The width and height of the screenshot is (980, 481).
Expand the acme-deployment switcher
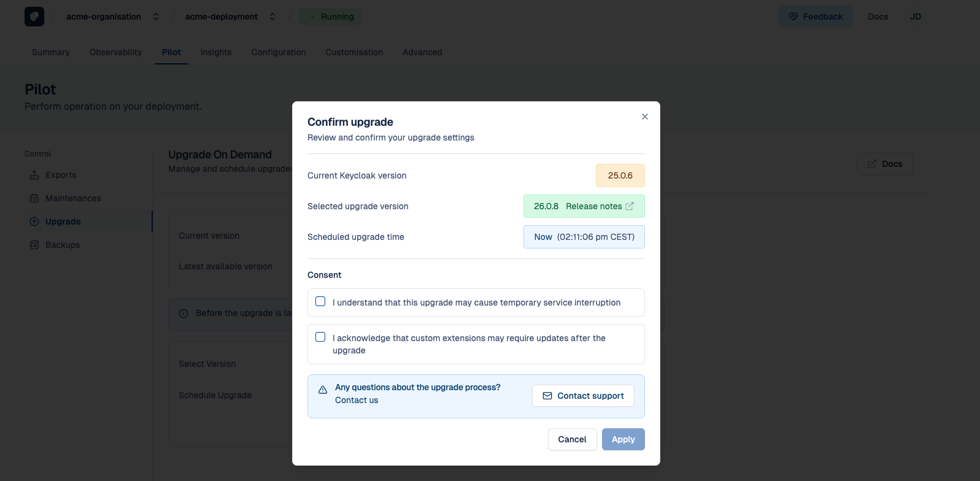click(272, 17)
